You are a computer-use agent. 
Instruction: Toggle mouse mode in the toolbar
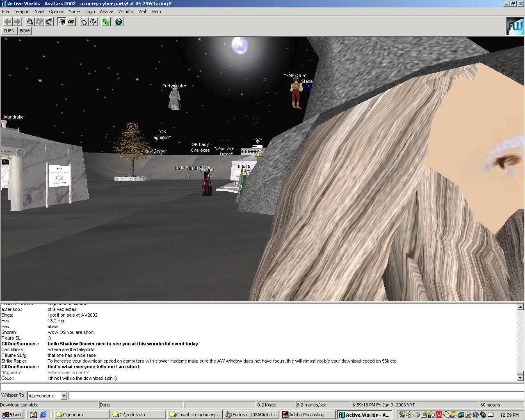[84, 22]
